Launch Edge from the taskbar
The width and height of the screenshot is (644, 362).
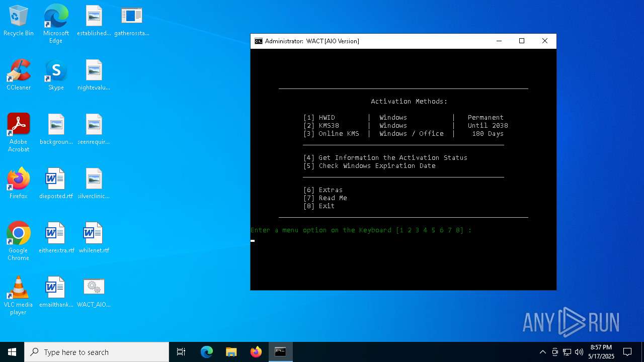coord(207,352)
